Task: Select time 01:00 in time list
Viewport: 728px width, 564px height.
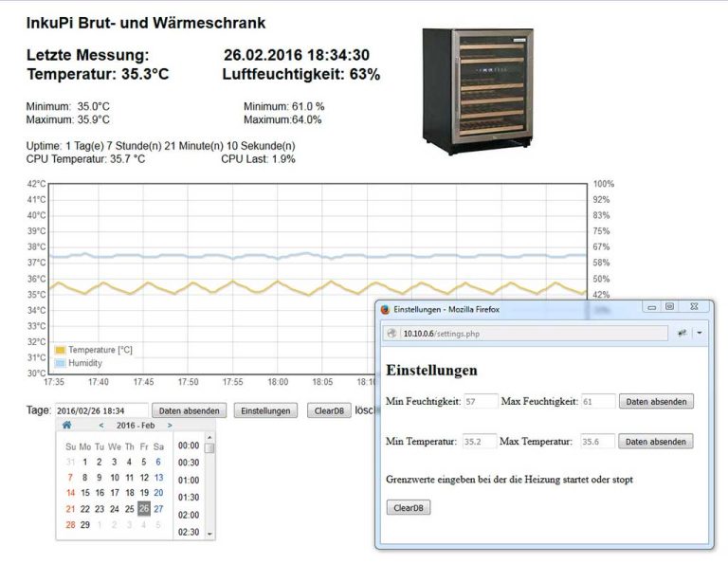Action: (189, 481)
